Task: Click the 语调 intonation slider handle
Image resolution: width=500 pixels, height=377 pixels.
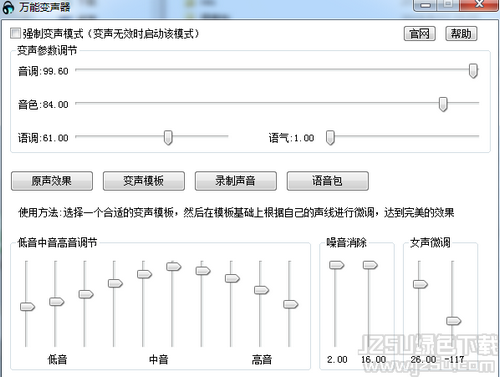Action: 168,137
